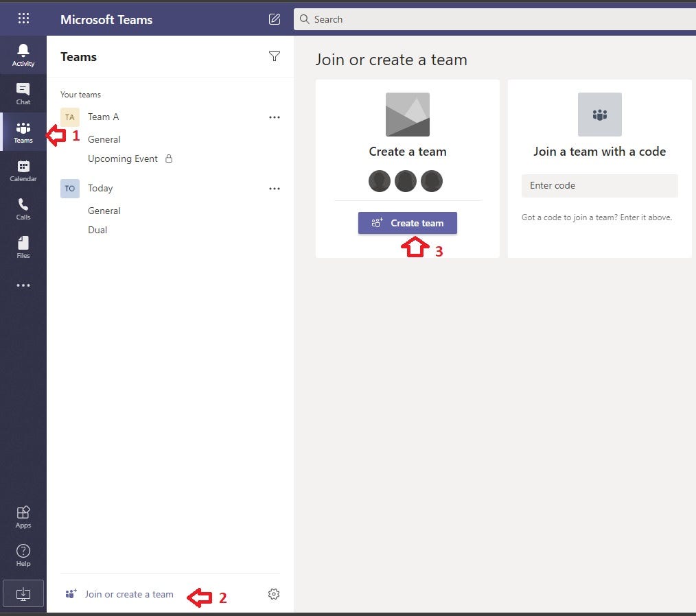Open more options for Today team
This screenshot has height=616, width=696.
coord(275,189)
